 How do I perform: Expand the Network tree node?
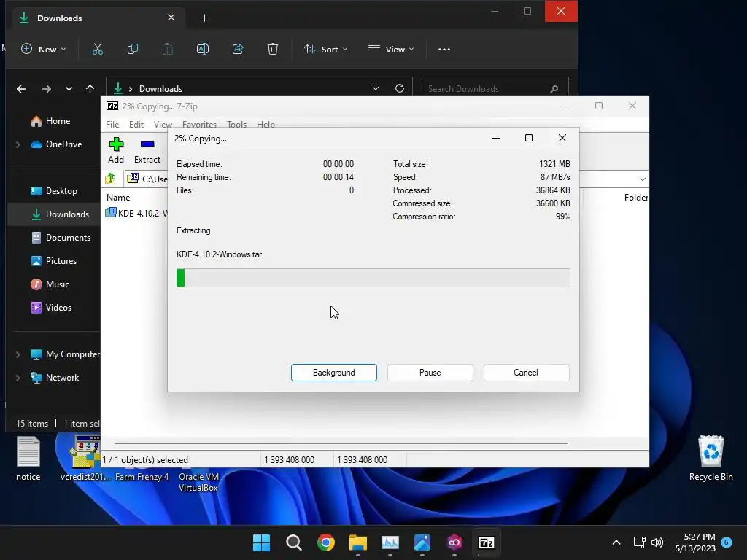18,378
